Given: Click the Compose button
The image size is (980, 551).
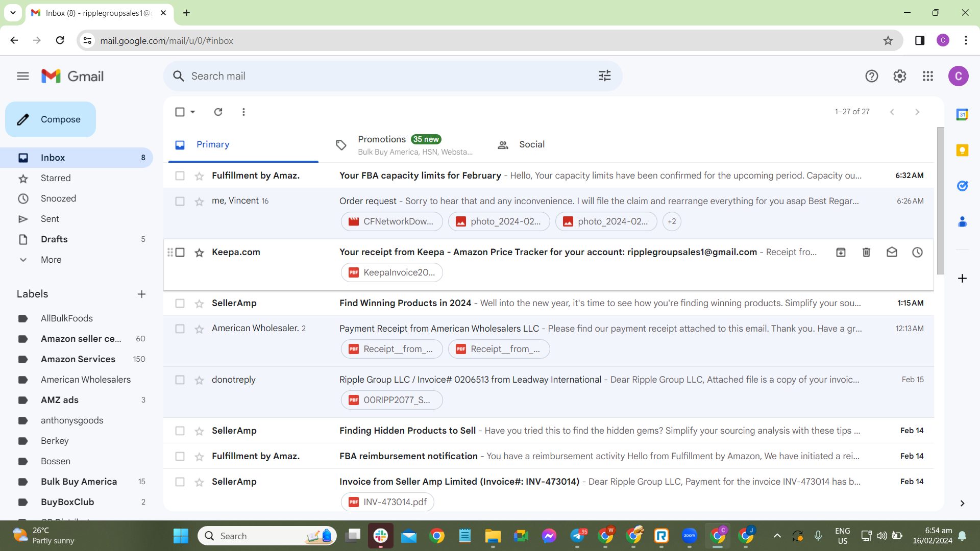Looking at the screenshot, I should 51,119.
